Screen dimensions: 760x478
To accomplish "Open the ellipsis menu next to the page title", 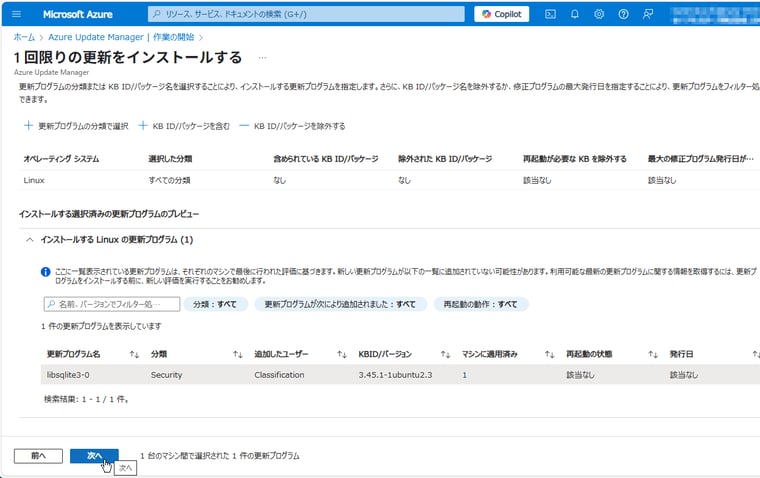I will click(x=262, y=57).
